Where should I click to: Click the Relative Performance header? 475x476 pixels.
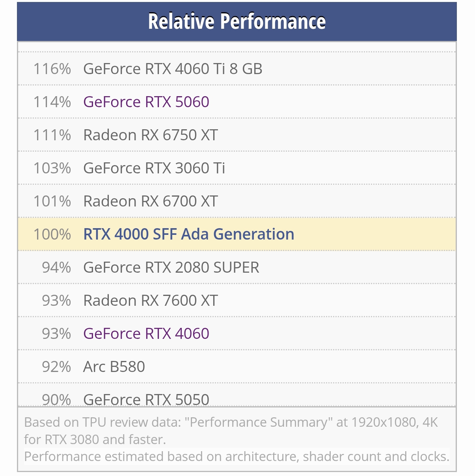[x=237, y=21]
